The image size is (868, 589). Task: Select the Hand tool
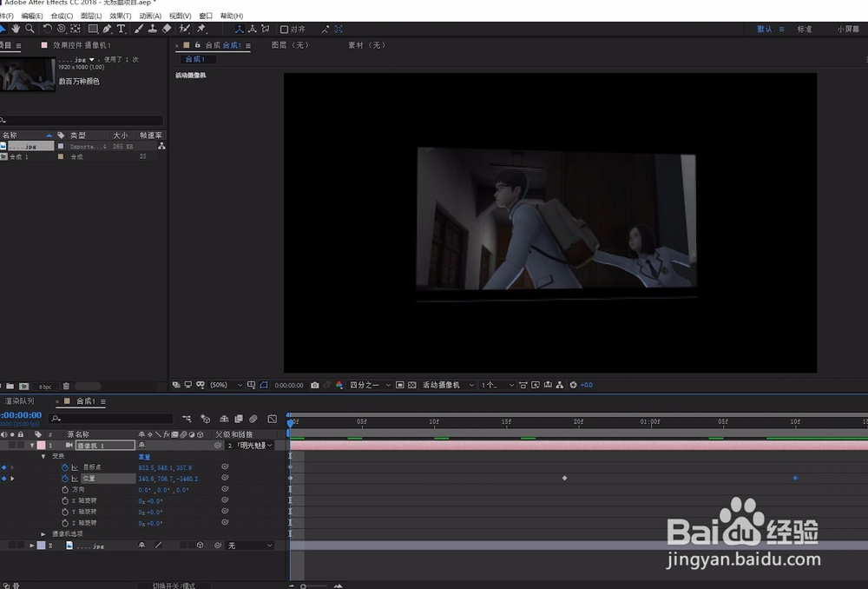pyautogui.click(x=16, y=29)
